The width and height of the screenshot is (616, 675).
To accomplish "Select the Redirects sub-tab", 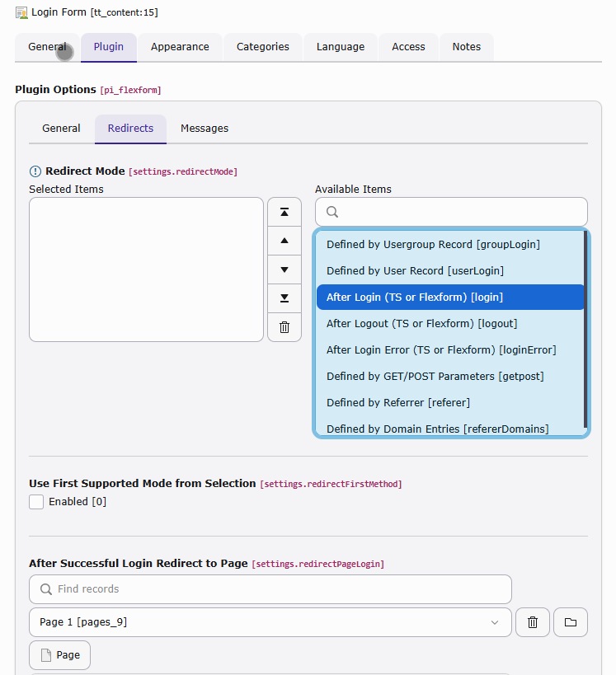I will coord(130,129).
